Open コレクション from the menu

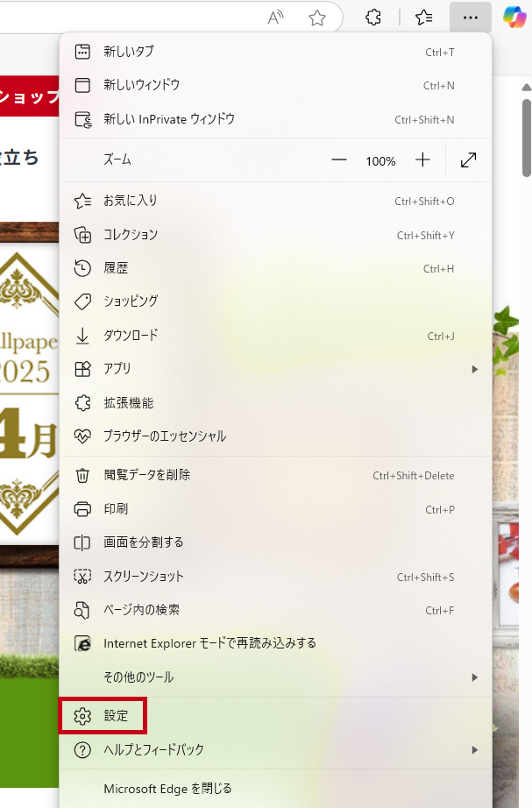[x=275, y=235]
